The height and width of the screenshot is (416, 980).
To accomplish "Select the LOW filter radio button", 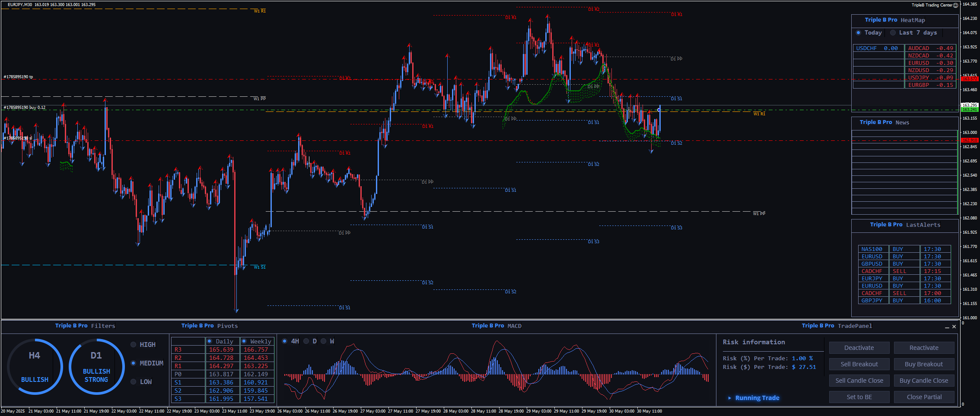I will pyautogui.click(x=134, y=382).
